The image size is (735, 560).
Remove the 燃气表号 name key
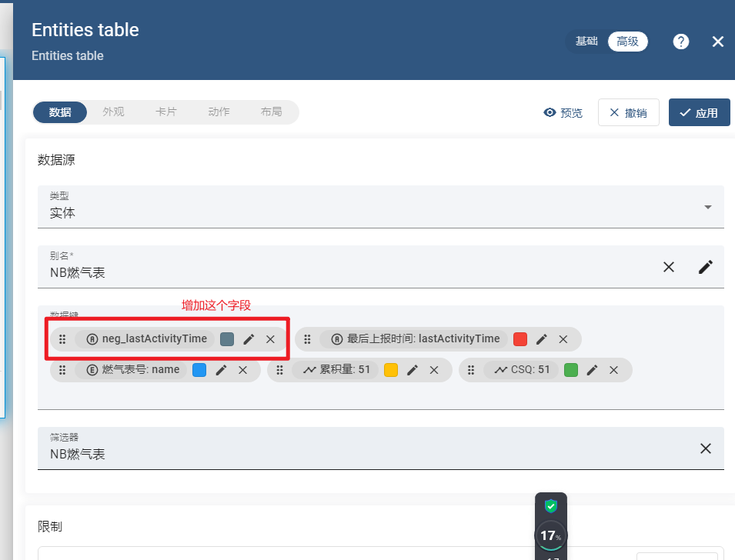pos(242,370)
